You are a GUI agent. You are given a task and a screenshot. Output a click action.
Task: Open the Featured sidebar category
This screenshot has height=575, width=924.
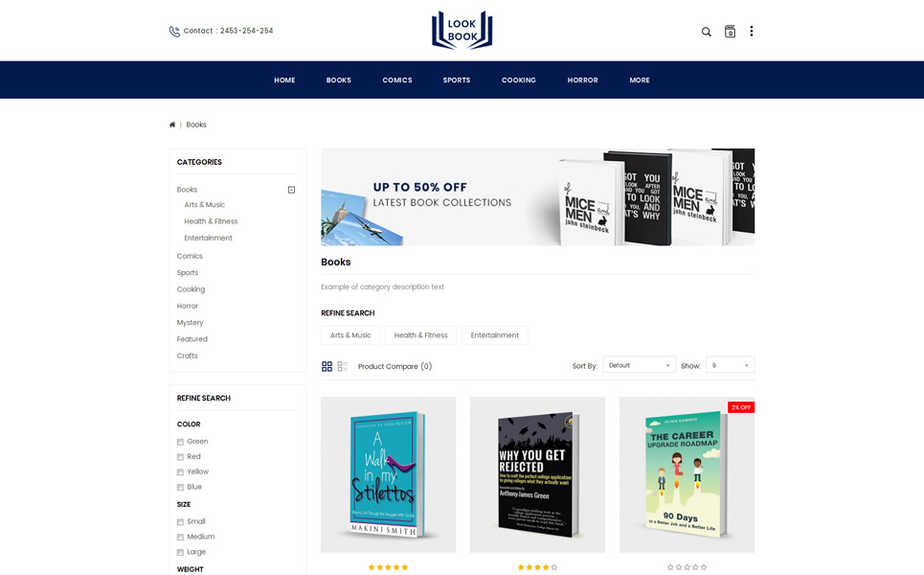point(192,339)
